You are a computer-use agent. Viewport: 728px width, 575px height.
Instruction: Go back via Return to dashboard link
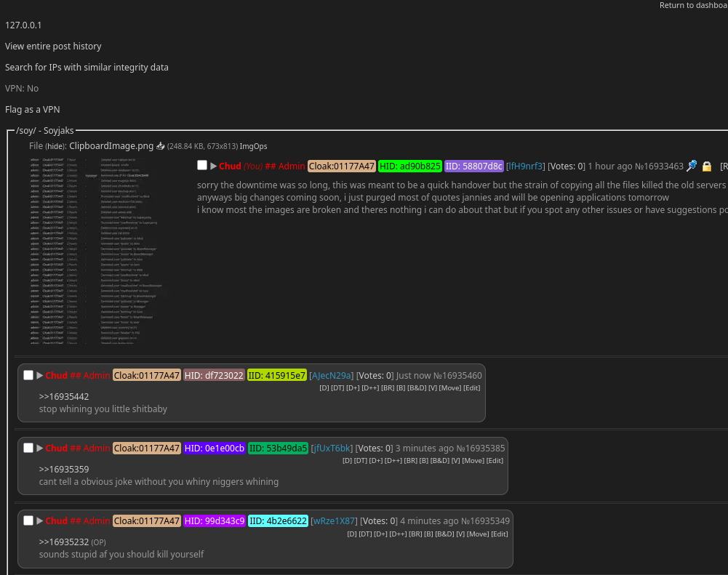click(x=694, y=5)
